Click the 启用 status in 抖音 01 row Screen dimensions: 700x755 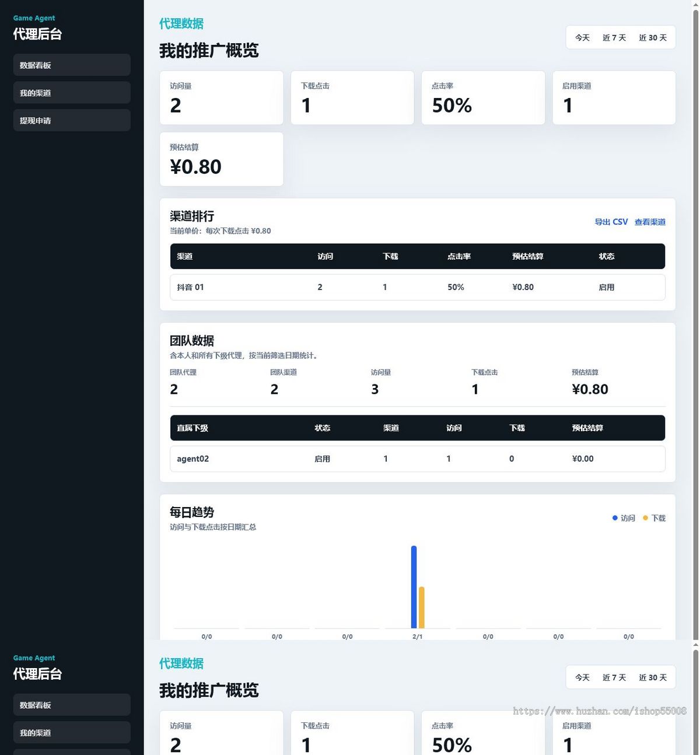coord(606,287)
